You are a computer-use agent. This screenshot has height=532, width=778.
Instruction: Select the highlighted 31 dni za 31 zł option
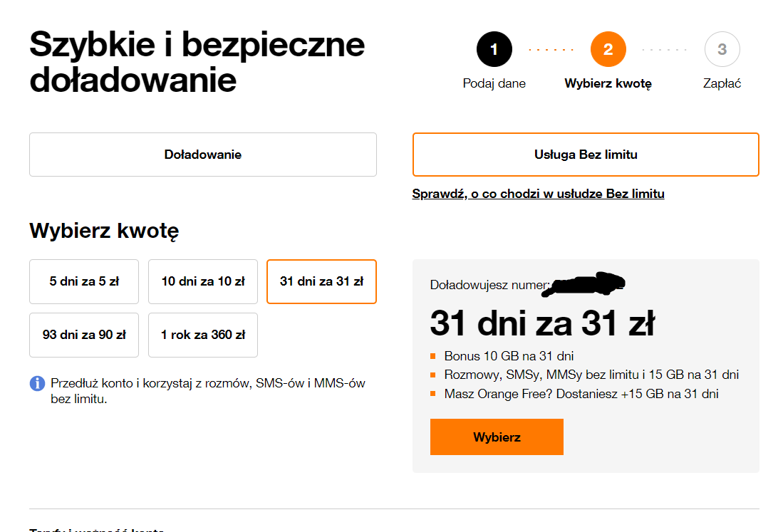point(321,281)
